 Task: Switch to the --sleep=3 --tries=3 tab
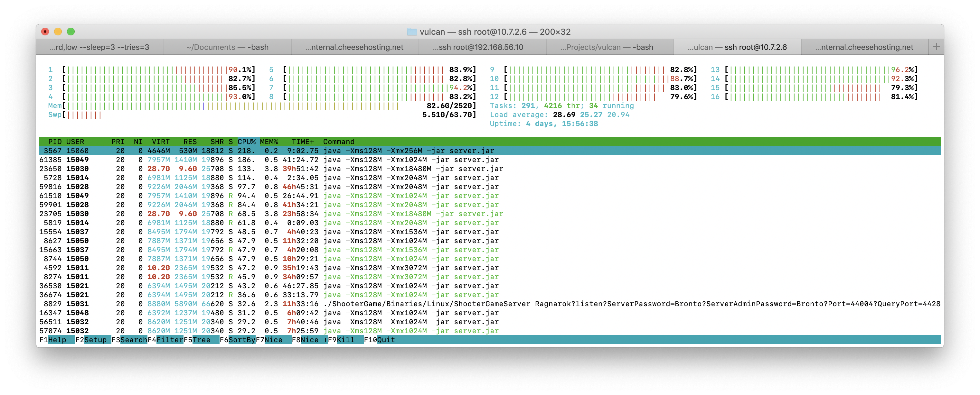click(100, 47)
